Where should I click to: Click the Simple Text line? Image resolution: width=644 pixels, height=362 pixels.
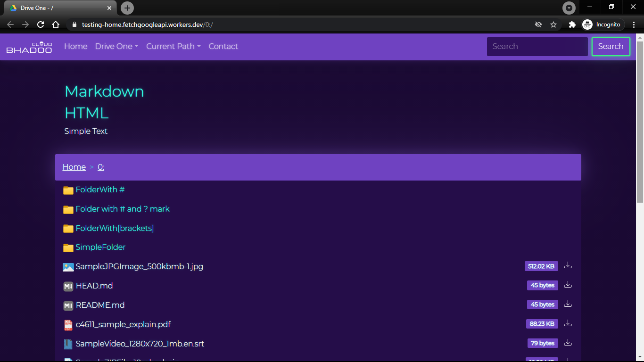point(86,131)
